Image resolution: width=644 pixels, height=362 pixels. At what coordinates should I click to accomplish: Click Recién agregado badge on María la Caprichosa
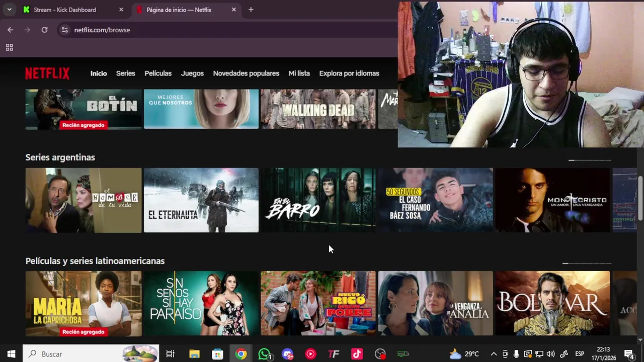(x=84, y=332)
